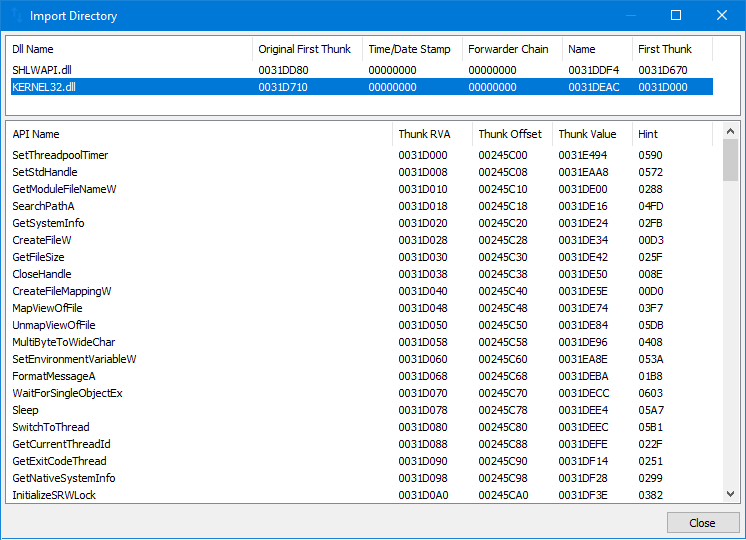The height and width of the screenshot is (540, 746).
Task: Sort by Original First Thunk header
Action: coord(307,49)
